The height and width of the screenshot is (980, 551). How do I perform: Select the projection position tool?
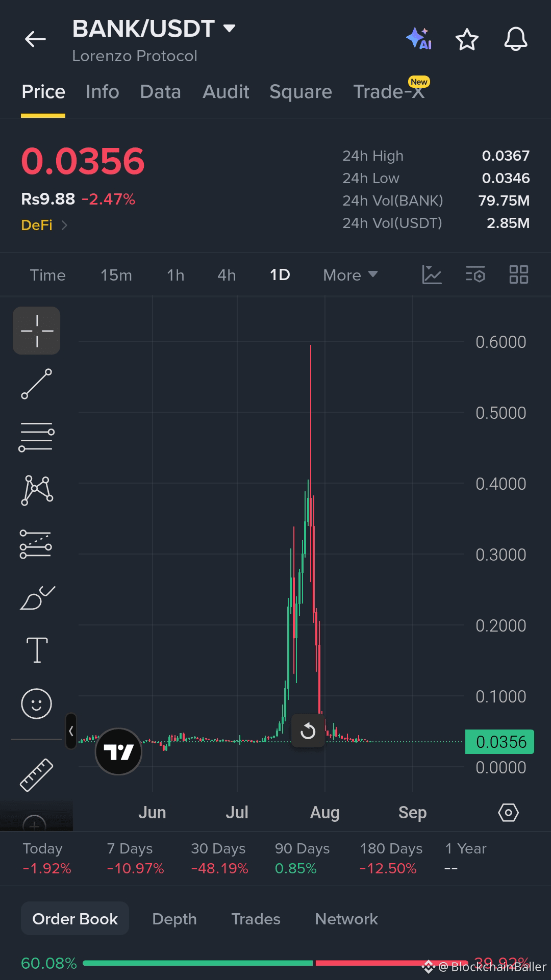click(x=36, y=544)
